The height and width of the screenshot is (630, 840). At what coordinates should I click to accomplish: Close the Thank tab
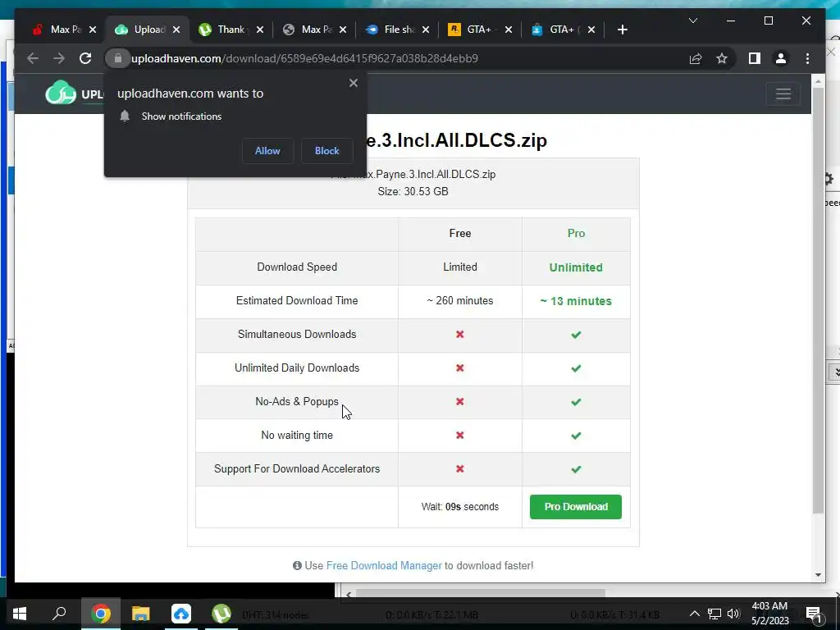260,30
